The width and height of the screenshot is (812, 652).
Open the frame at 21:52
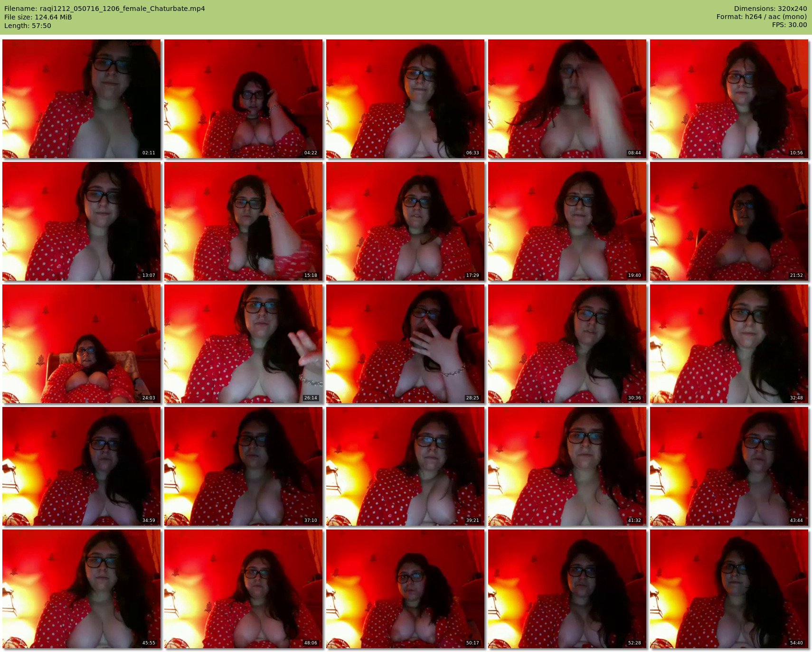point(729,221)
